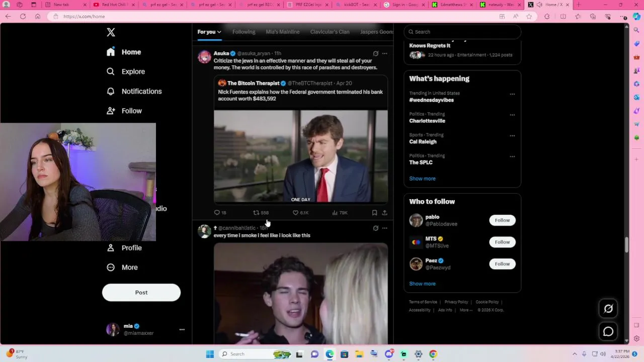Switch to Clavicular's Clan tab
This screenshot has height=362, width=644.
(x=330, y=32)
